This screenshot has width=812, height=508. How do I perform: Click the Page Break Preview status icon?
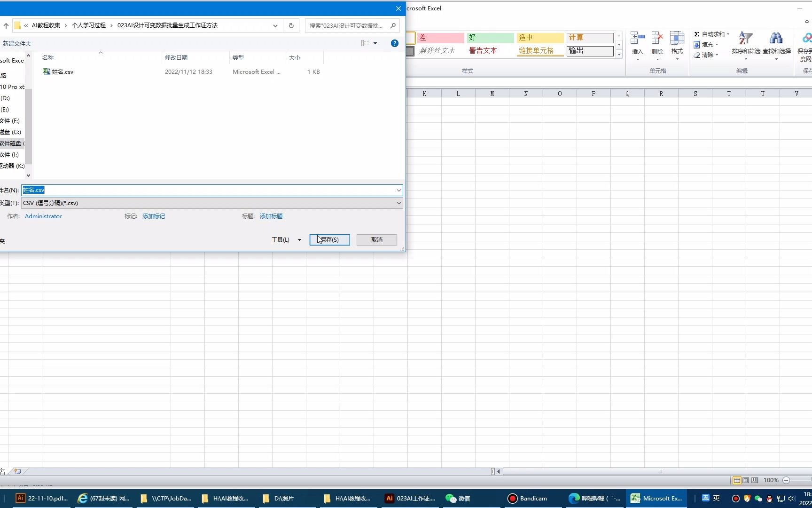(x=755, y=480)
